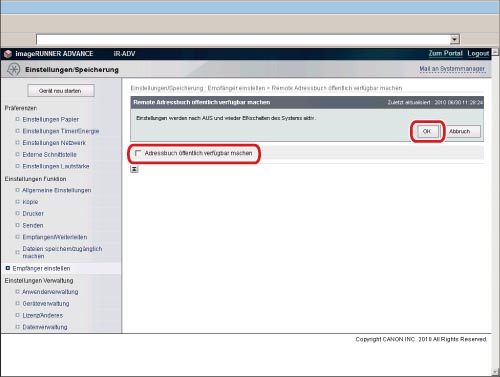Select Allgemeine Einstellungen in the sidebar

57,190
